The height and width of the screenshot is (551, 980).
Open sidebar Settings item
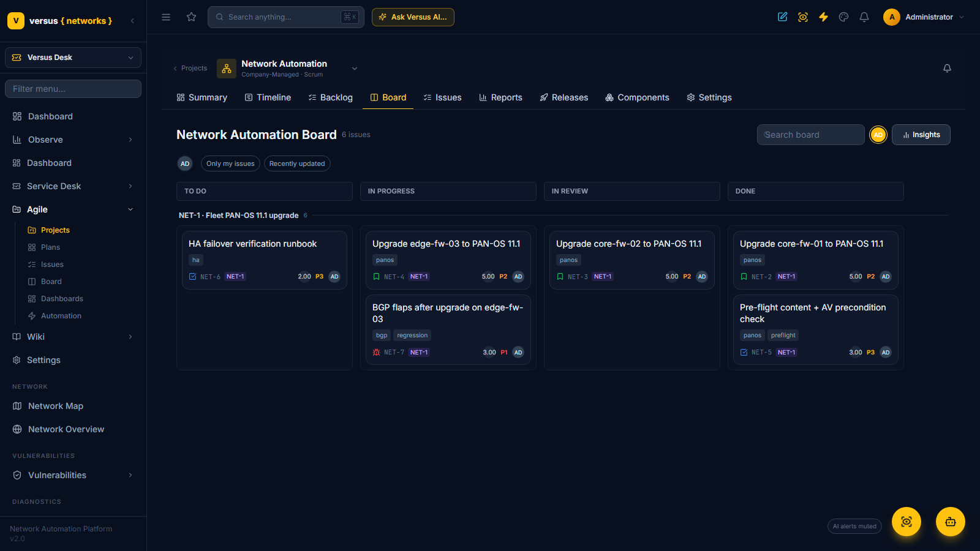73,360
